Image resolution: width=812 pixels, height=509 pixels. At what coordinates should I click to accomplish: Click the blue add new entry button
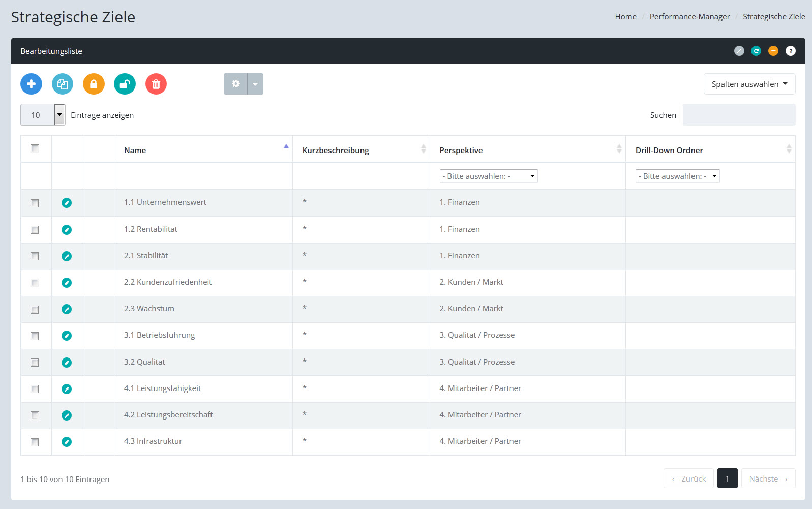(x=31, y=84)
